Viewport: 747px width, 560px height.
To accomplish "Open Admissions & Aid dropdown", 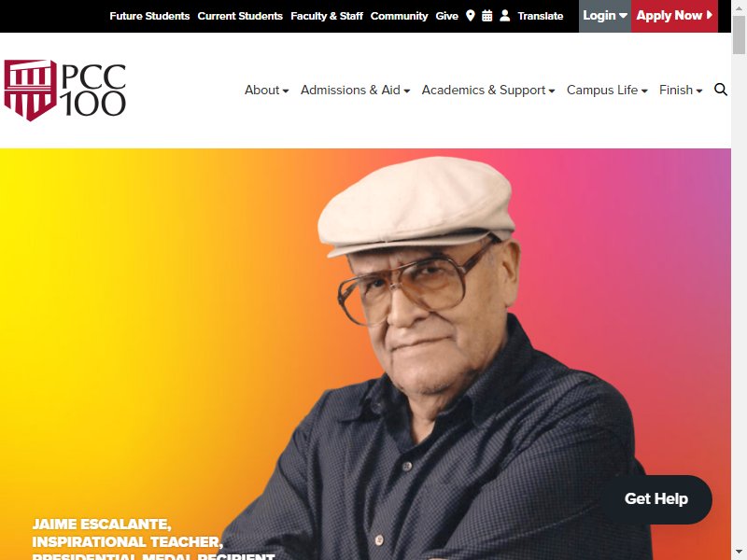I will click(x=355, y=90).
